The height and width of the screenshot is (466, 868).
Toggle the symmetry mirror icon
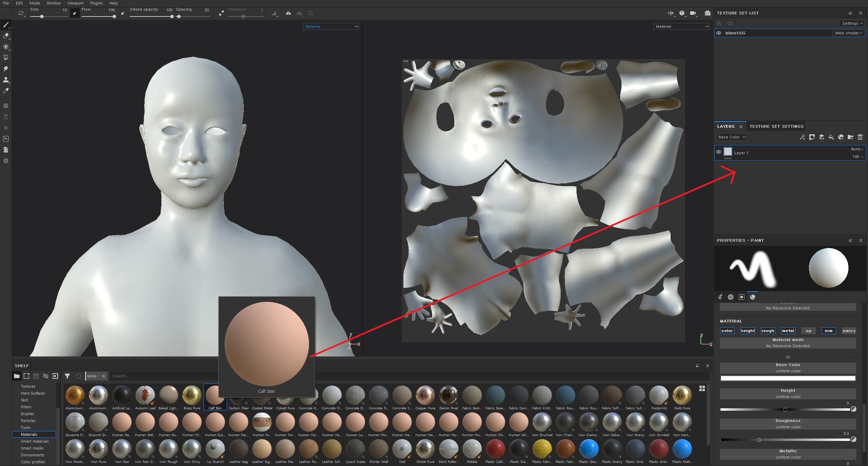(288, 13)
